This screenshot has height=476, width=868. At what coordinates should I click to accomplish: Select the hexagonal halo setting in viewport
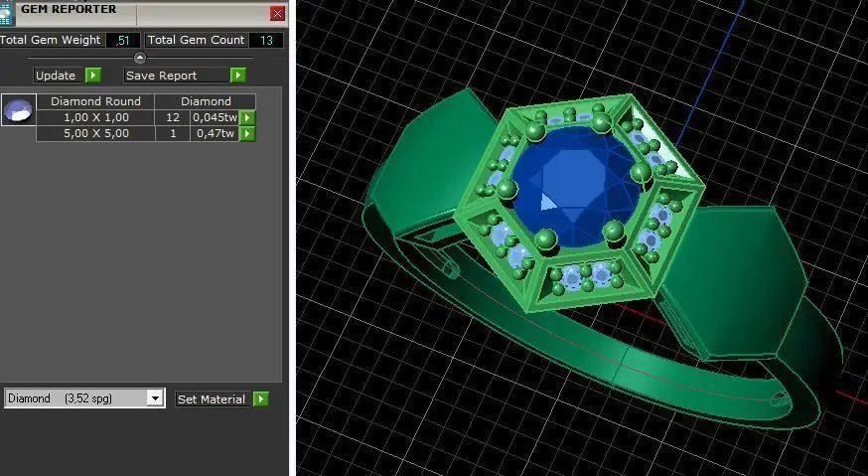[580, 203]
